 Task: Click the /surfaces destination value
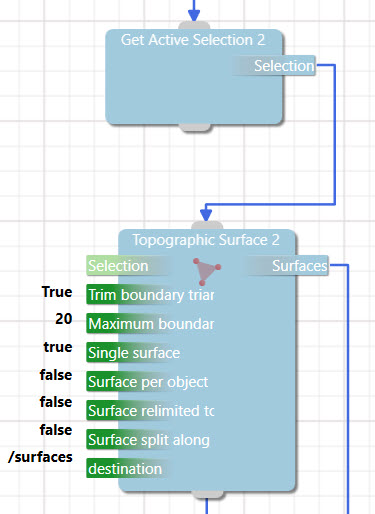click(40, 457)
